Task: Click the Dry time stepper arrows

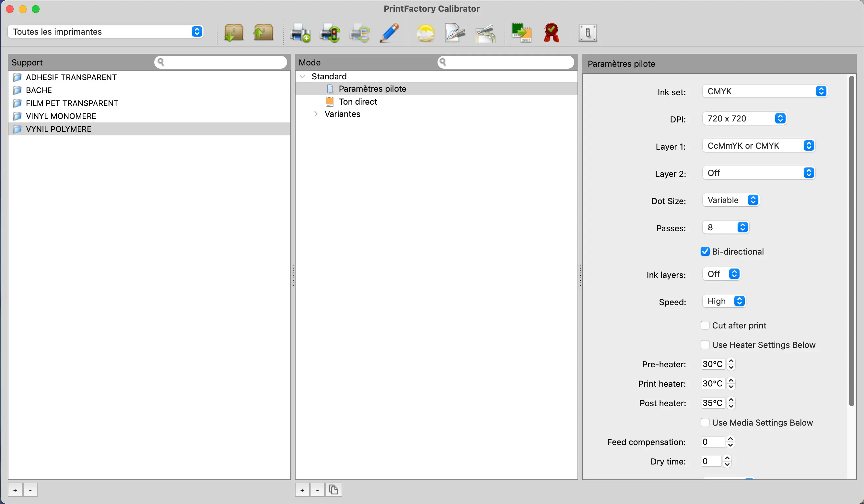Action: tap(727, 461)
